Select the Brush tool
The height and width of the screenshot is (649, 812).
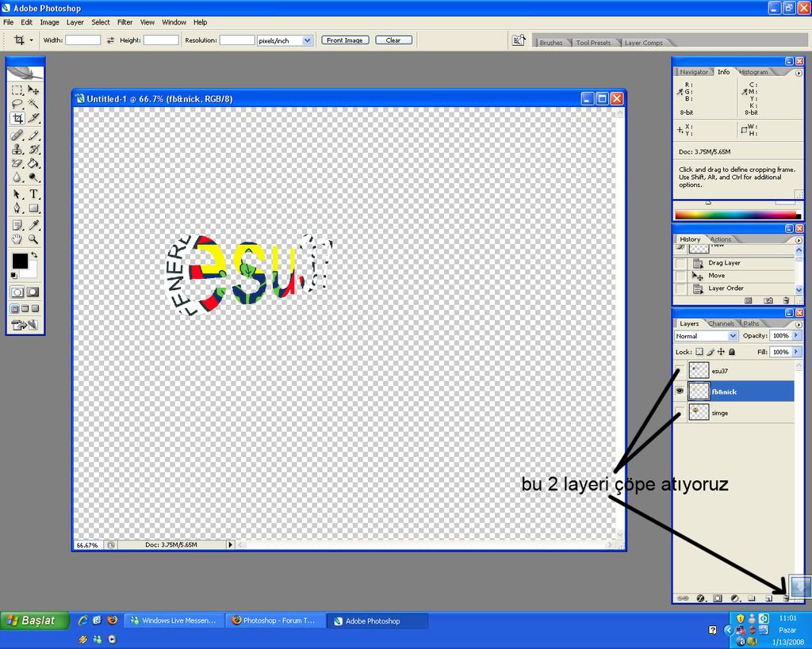tap(33, 136)
